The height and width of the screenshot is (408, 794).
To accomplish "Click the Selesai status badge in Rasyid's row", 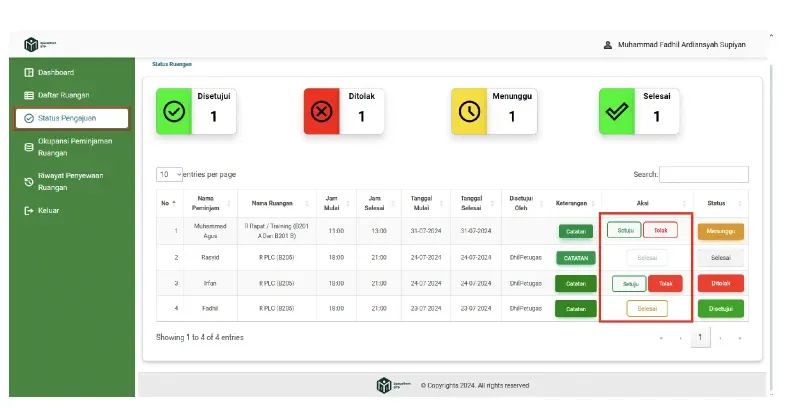I will 721,258.
